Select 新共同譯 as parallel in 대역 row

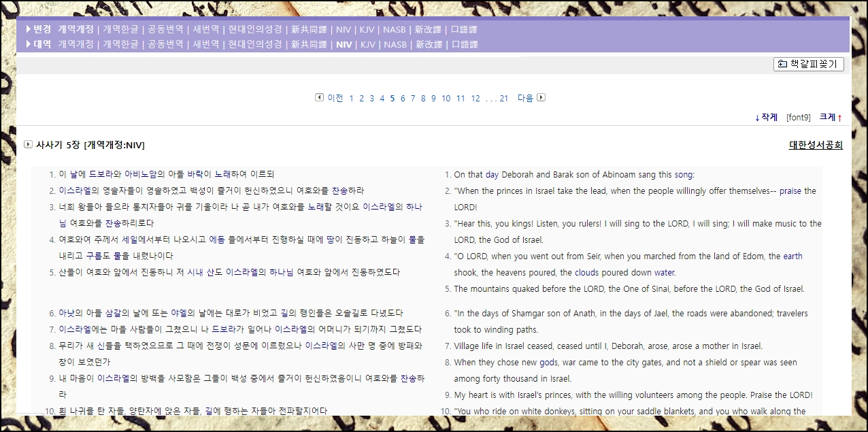[309, 44]
